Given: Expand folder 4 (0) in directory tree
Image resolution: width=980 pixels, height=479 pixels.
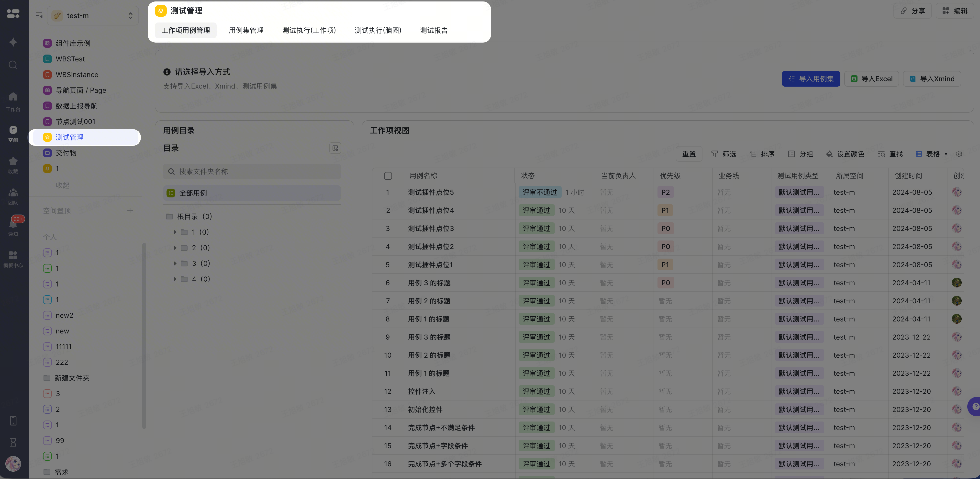Looking at the screenshot, I should click(175, 279).
